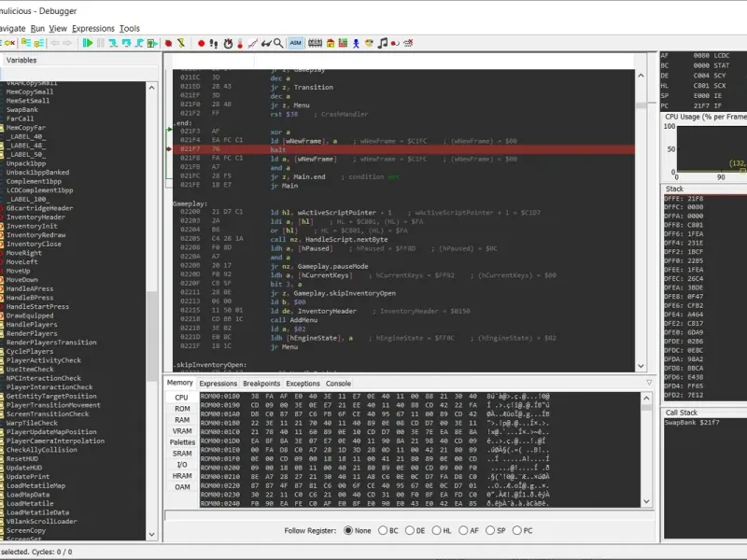Click the stopwatch timer icon in toolbar
Screen dimensions: 747x560
pos(227,43)
